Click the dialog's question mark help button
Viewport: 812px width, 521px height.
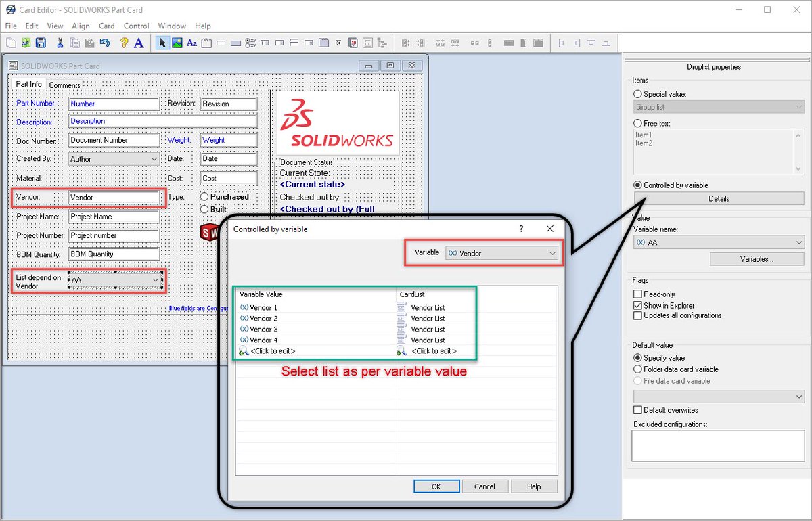pos(520,229)
